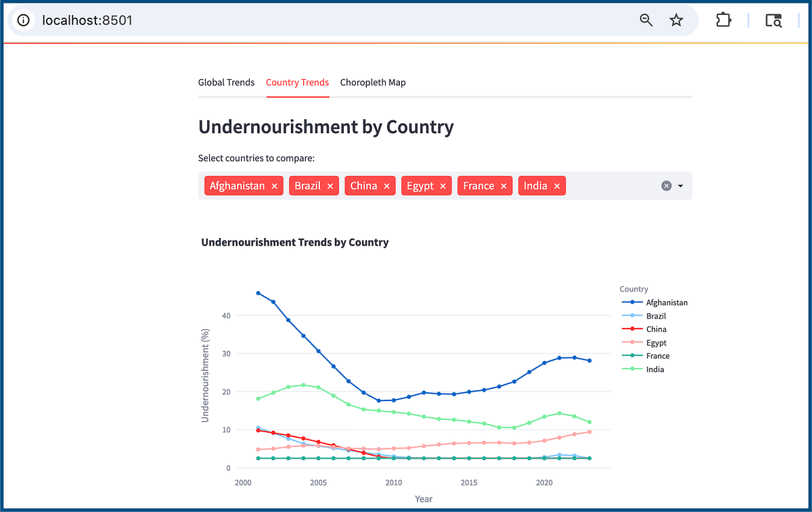Toggle Afghanistan series in the chart legend
Viewport: 812px width, 512px height.
click(x=654, y=302)
